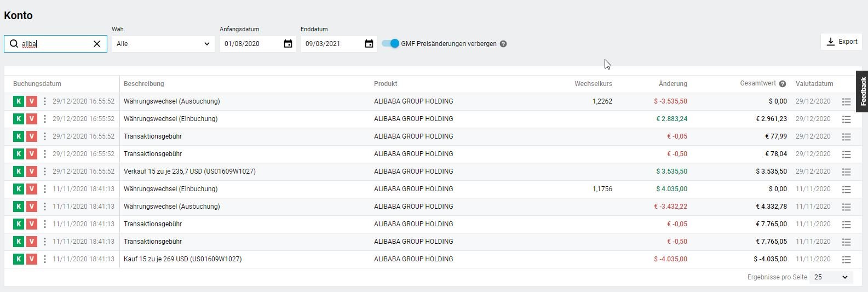This screenshot has height=292, width=868.
Task: Sort by Änderung column header
Action: click(x=672, y=84)
